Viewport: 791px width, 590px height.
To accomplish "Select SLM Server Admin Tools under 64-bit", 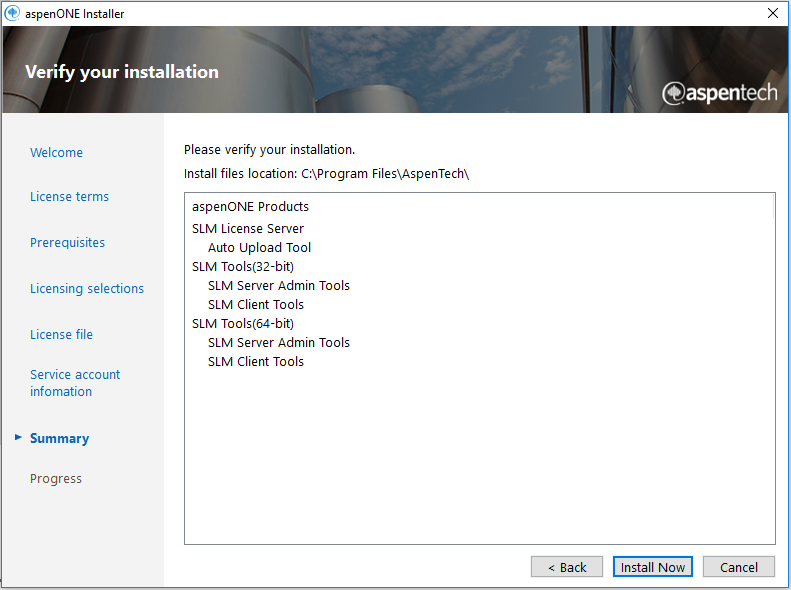I will pos(278,342).
